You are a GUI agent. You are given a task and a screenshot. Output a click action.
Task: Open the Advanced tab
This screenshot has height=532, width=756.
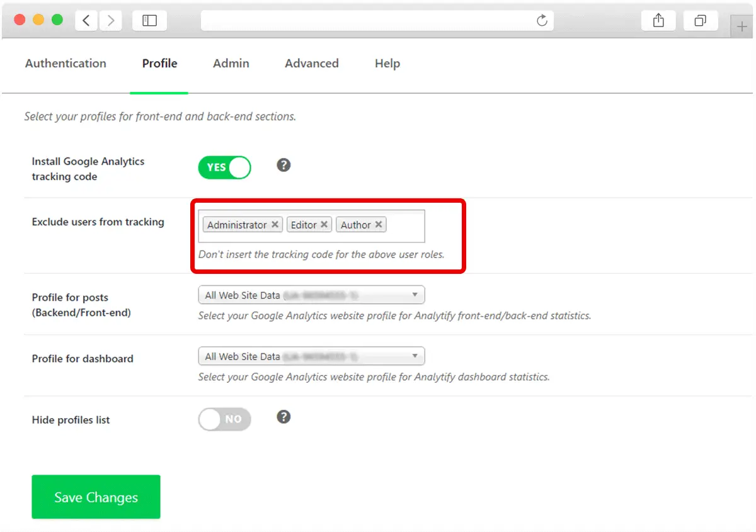point(312,64)
